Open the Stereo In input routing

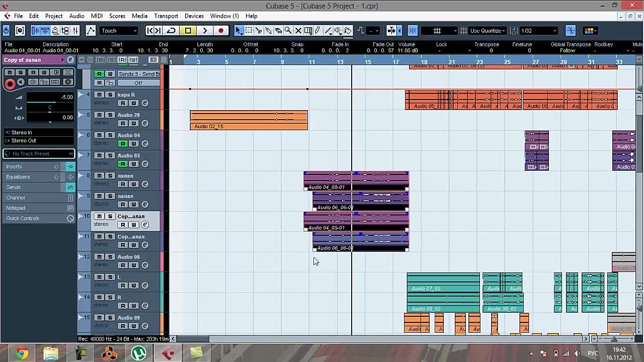tap(38, 133)
